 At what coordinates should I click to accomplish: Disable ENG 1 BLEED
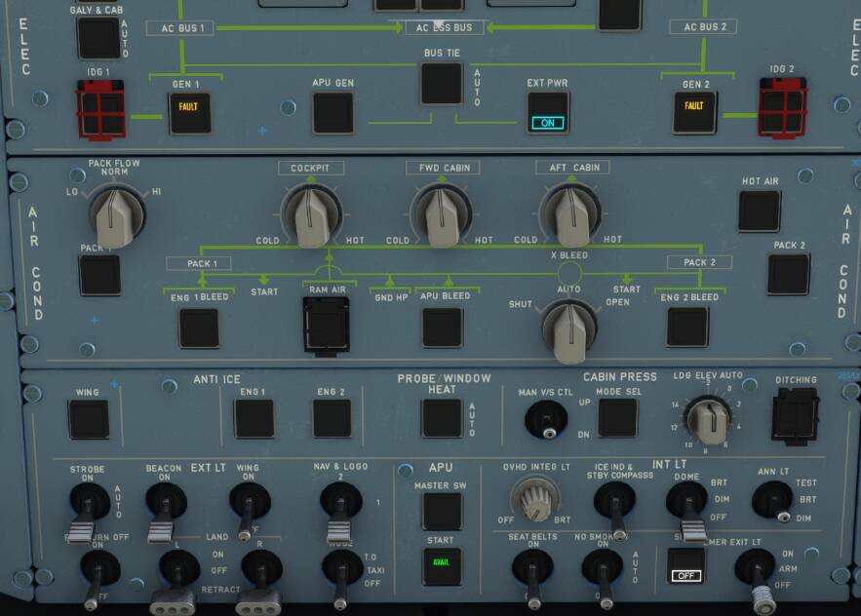coord(198,328)
